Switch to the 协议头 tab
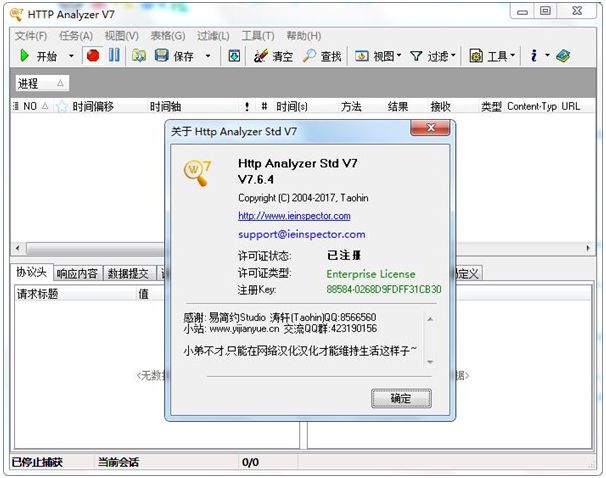 coord(31,272)
